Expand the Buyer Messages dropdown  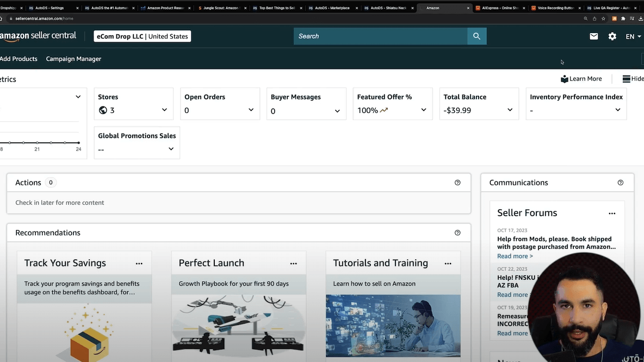[337, 111]
